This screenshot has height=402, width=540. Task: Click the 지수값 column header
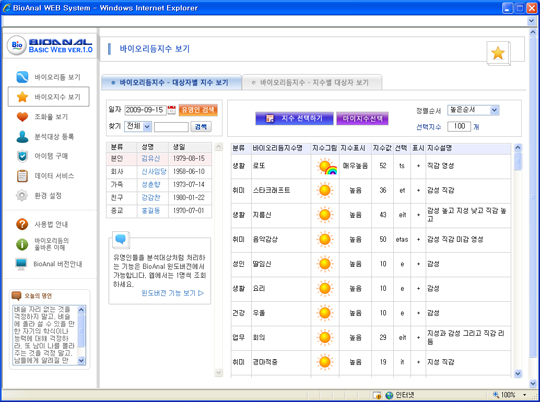pyautogui.click(x=382, y=148)
